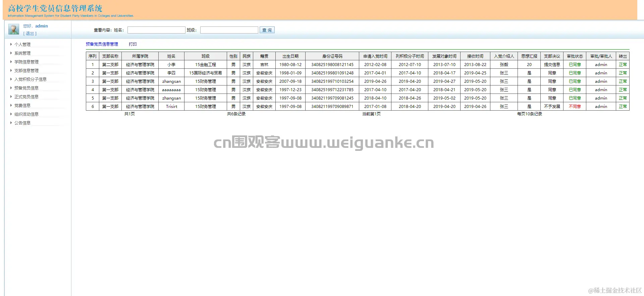Click 吉林 native place cell
This screenshot has height=296, width=644.
pos(264,65)
